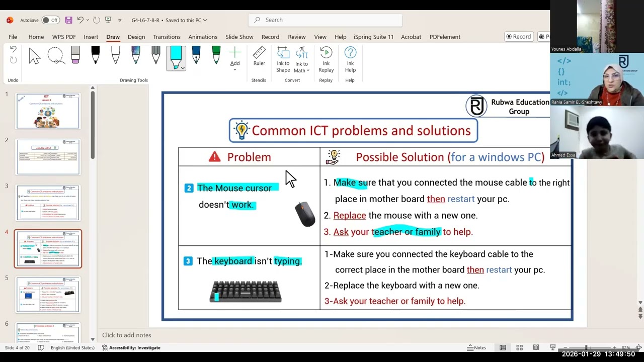The image size is (644, 362).
Task: Add a new pen with the plus button
Action: (x=235, y=58)
